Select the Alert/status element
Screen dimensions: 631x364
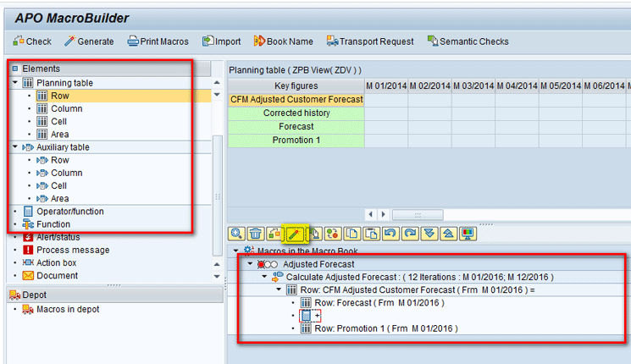(x=59, y=237)
